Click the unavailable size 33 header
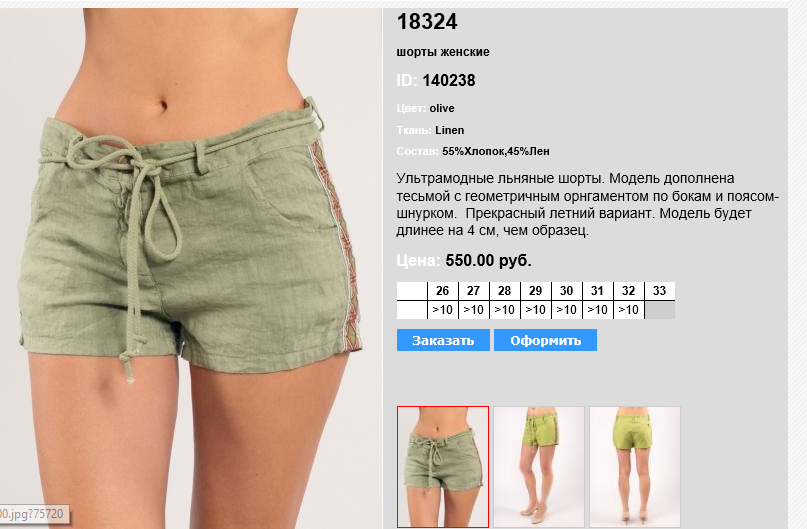This screenshot has height=529, width=807. 660,291
